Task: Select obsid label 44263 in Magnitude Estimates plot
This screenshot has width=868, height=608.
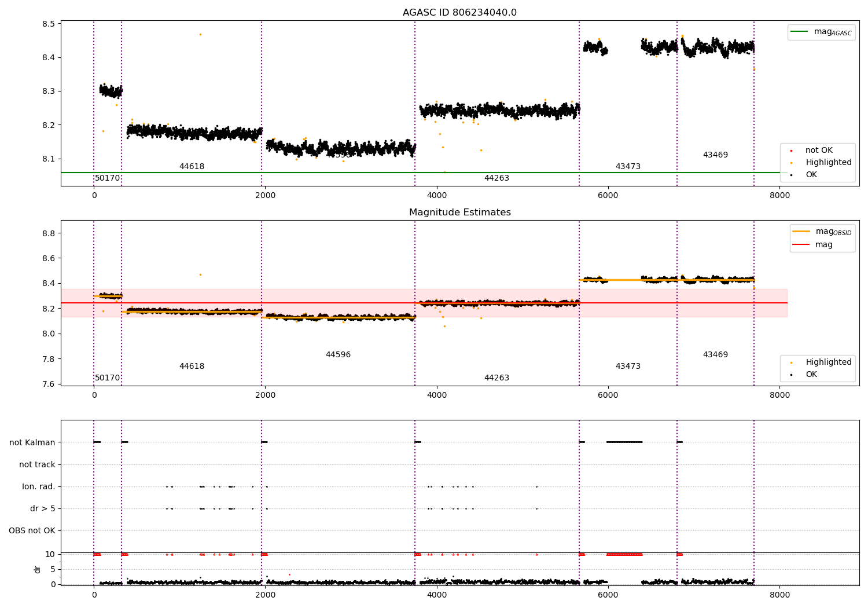Action: (x=496, y=378)
